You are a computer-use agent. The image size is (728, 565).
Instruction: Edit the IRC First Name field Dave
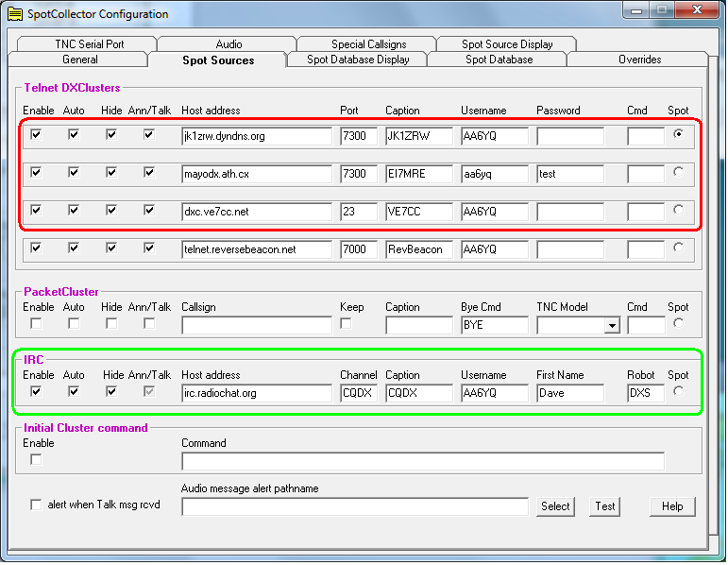pyautogui.click(x=570, y=393)
